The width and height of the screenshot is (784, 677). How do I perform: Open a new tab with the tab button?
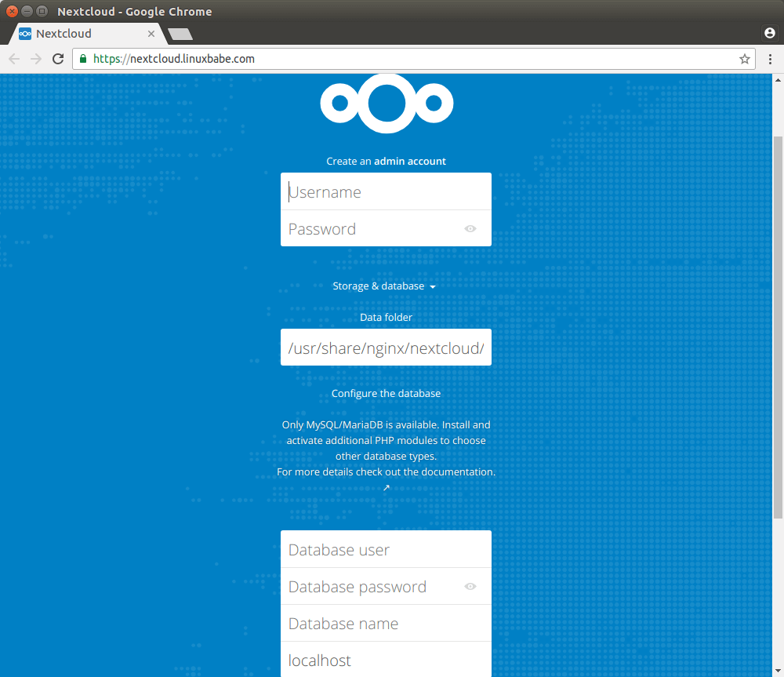pos(180,34)
